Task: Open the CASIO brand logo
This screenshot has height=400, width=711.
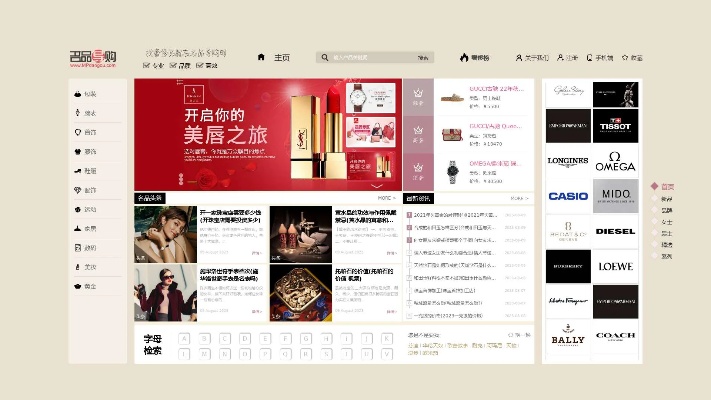Action: click(x=568, y=196)
